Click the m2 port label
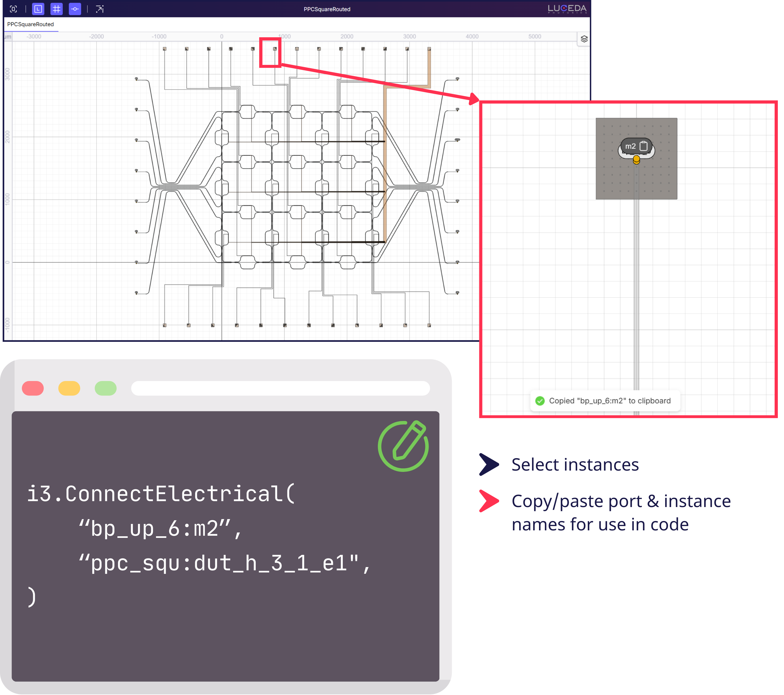784x695 pixels. tap(630, 146)
